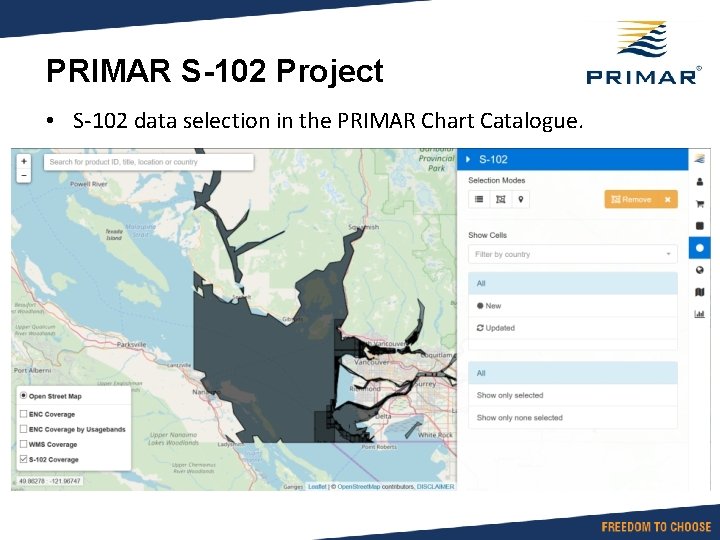Open the shopping cart sidebar icon
720x540 pixels.
point(699,204)
